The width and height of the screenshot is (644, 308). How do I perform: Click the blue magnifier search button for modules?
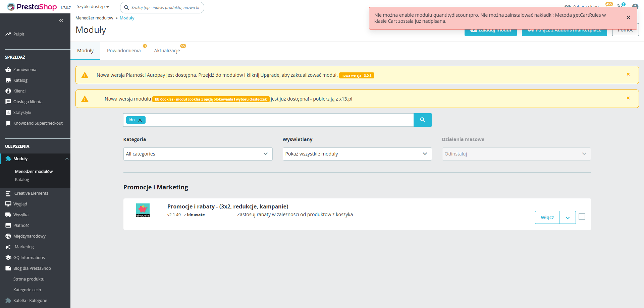[x=423, y=120]
